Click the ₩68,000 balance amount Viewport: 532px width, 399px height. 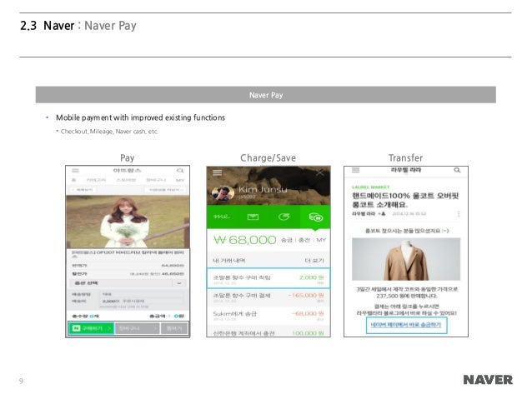pos(244,240)
